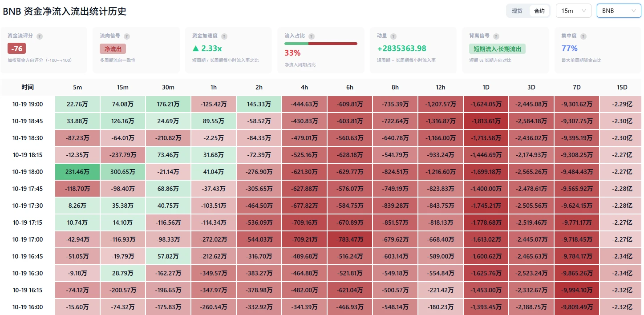Click the 流入占比 progress bar

click(320, 44)
